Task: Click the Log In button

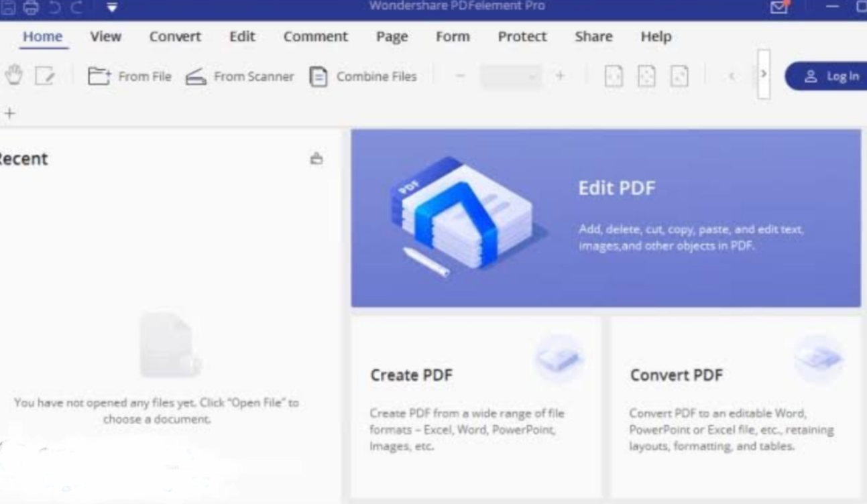Action: pos(825,76)
